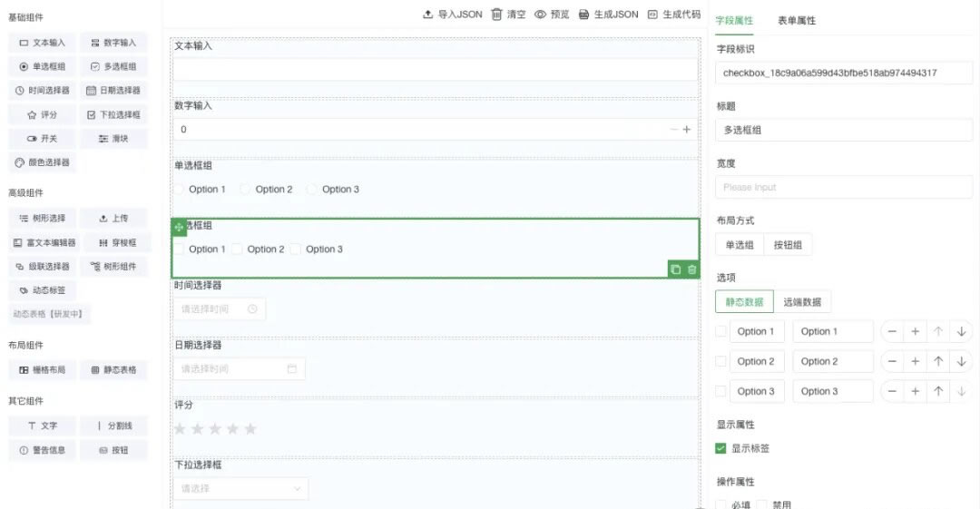Select the 远端数据 options tab
This screenshot has width=980, height=509.
pos(803,302)
